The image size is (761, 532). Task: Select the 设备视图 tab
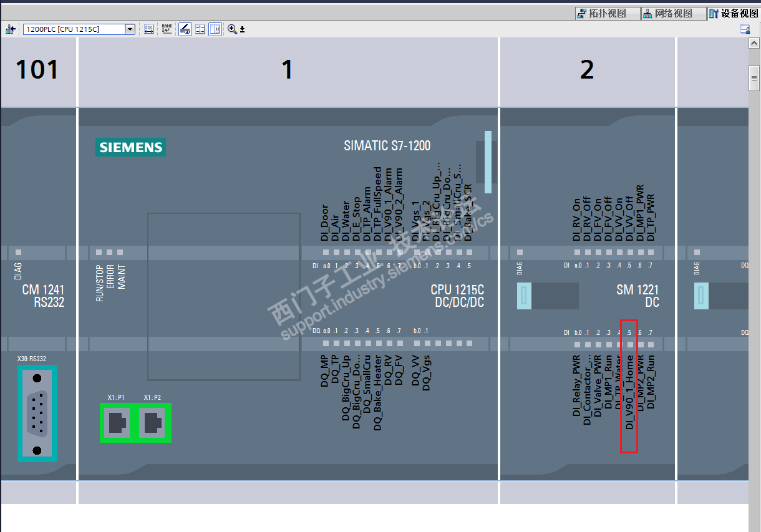coord(734,13)
